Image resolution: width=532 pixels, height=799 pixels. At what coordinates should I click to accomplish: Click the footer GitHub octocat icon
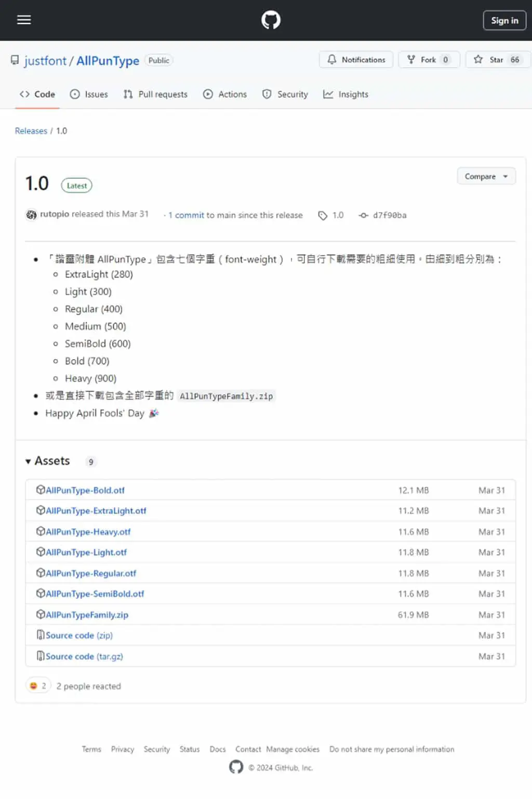(236, 767)
